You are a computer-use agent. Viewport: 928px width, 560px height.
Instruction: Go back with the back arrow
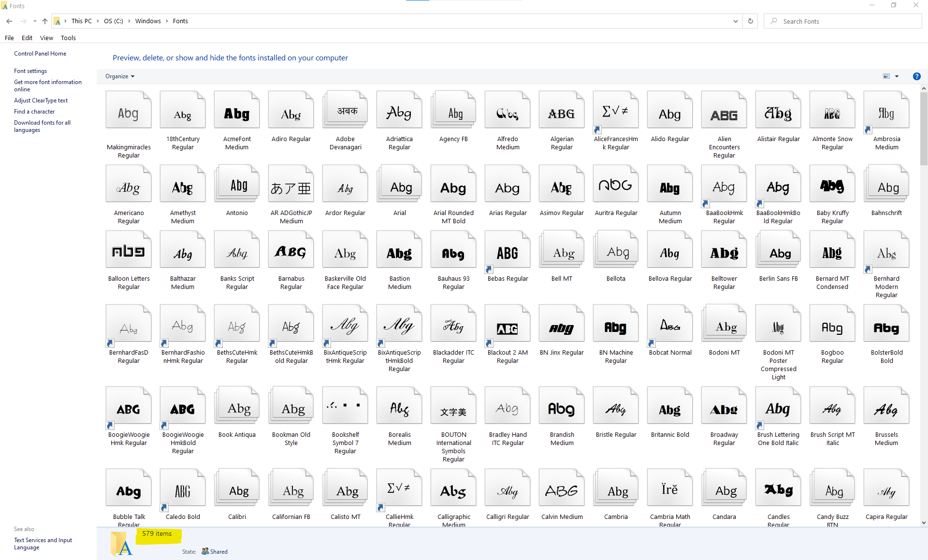[x=9, y=21]
